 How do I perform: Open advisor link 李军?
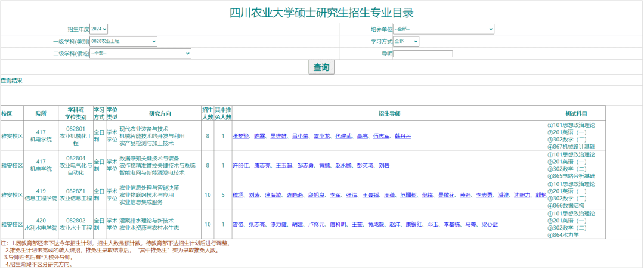pyautogui.click(x=336, y=195)
